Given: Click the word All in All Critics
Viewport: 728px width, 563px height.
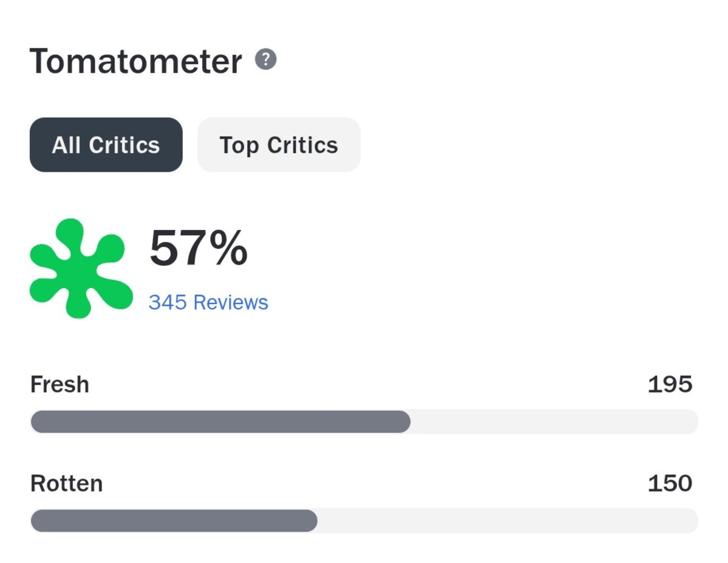Looking at the screenshot, I should (66, 145).
